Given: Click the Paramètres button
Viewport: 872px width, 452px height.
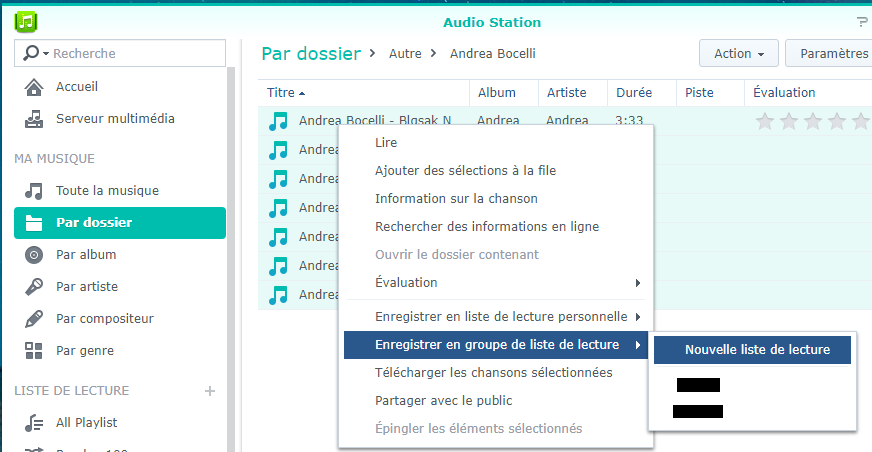Looking at the screenshot, I should pyautogui.click(x=833, y=53).
